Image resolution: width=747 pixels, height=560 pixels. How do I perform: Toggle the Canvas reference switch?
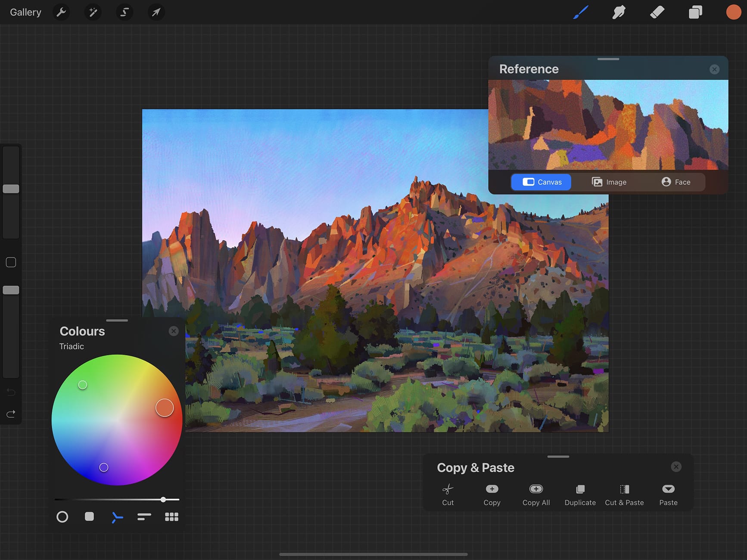[541, 182]
